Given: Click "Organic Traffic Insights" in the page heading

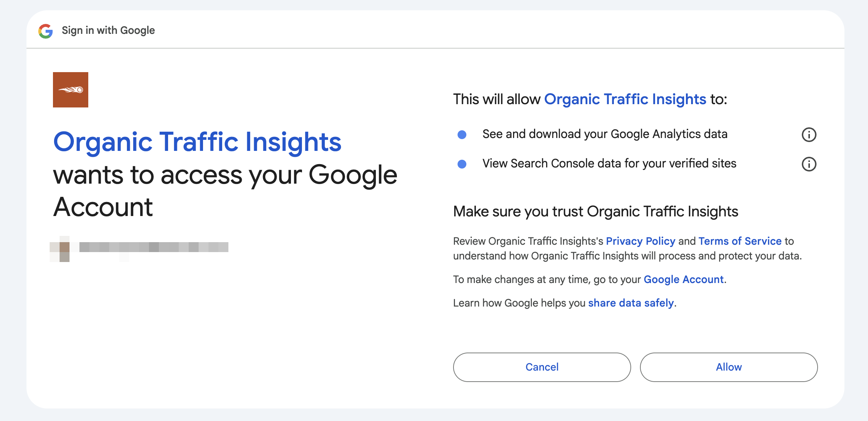Looking at the screenshot, I should coord(197,142).
